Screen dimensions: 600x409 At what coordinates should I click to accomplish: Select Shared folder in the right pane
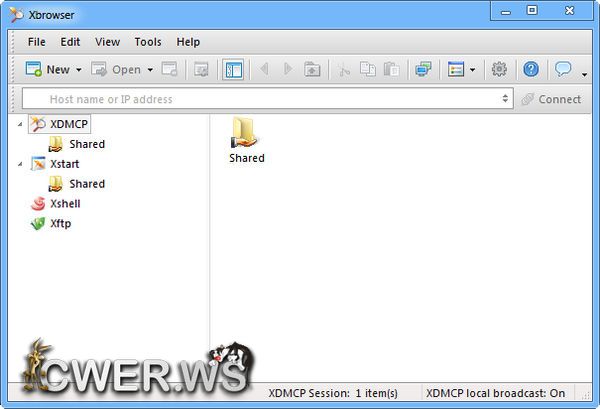click(x=246, y=140)
